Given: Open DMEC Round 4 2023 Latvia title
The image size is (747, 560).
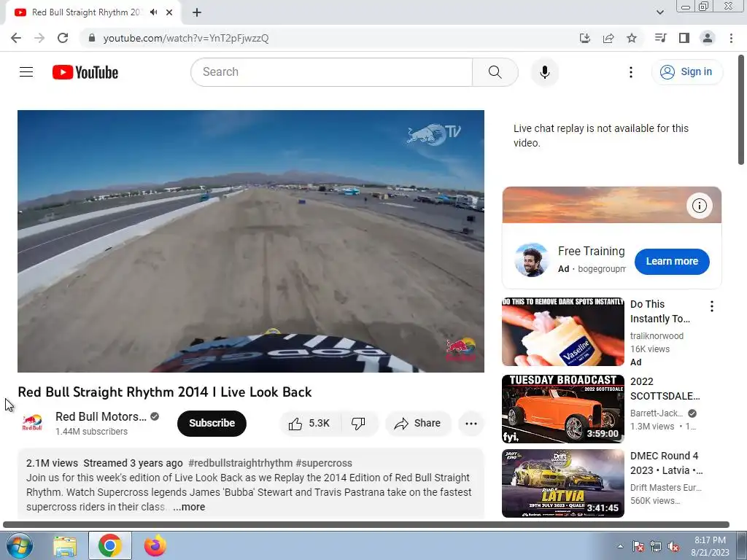Looking at the screenshot, I should point(667,463).
